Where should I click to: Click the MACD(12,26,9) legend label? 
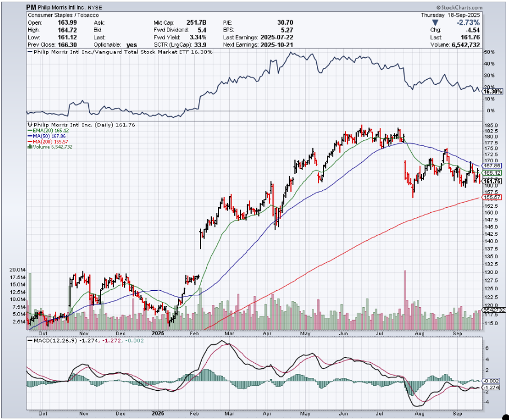[x=56, y=341]
